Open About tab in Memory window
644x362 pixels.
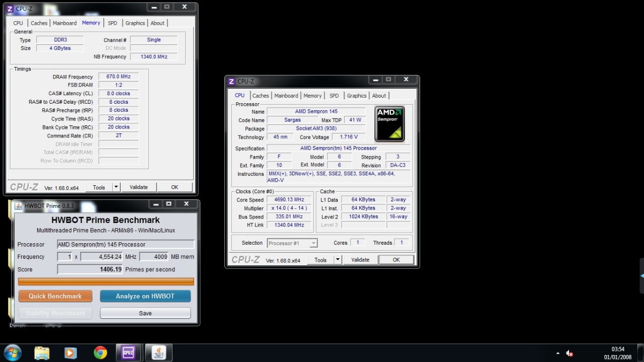pyautogui.click(x=157, y=23)
